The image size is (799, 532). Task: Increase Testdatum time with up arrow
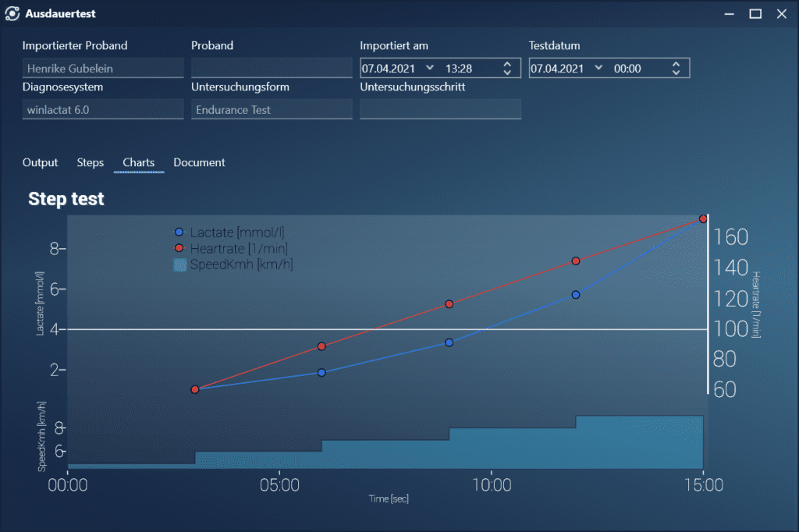click(676, 64)
